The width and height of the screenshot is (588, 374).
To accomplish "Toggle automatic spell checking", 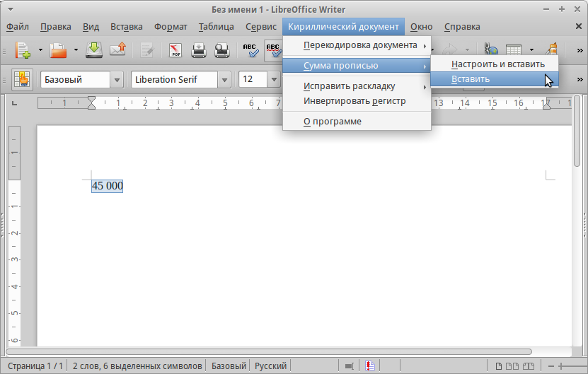I will [273, 50].
